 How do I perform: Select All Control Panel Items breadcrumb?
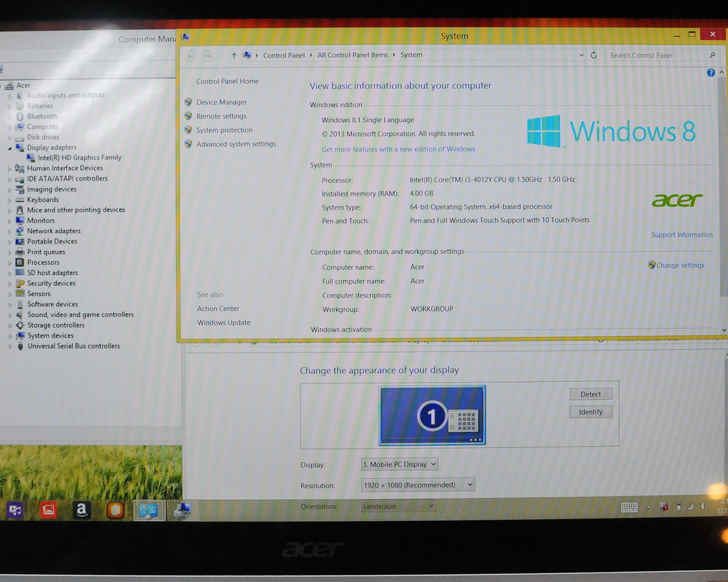[x=353, y=55]
